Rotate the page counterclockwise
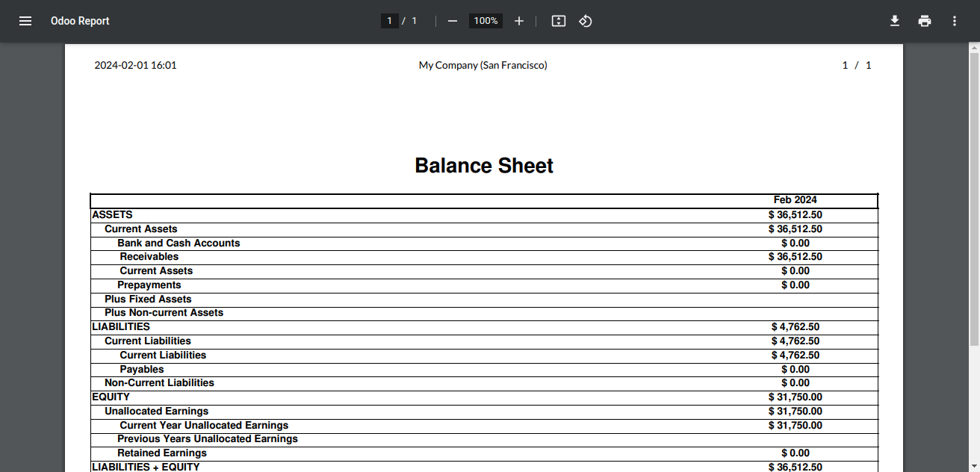 [x=586, y=21]
